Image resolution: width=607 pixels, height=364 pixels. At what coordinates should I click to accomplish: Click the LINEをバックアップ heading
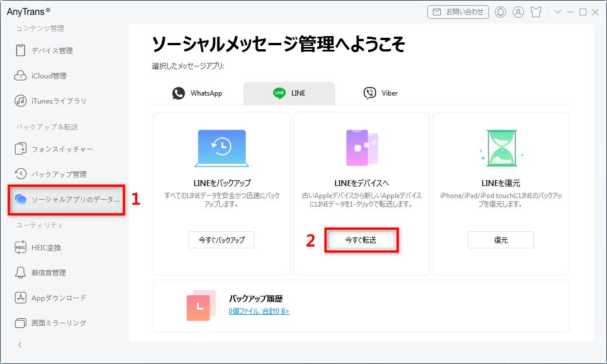222,183
